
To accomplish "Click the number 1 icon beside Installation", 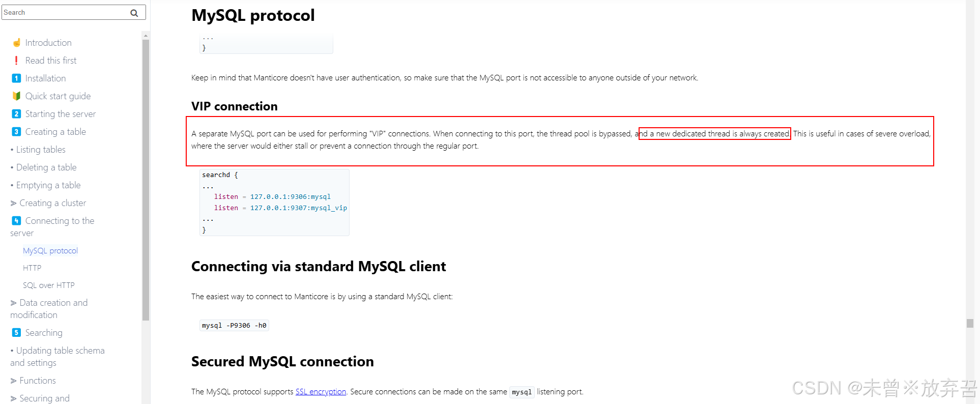I will coord(16,78).
